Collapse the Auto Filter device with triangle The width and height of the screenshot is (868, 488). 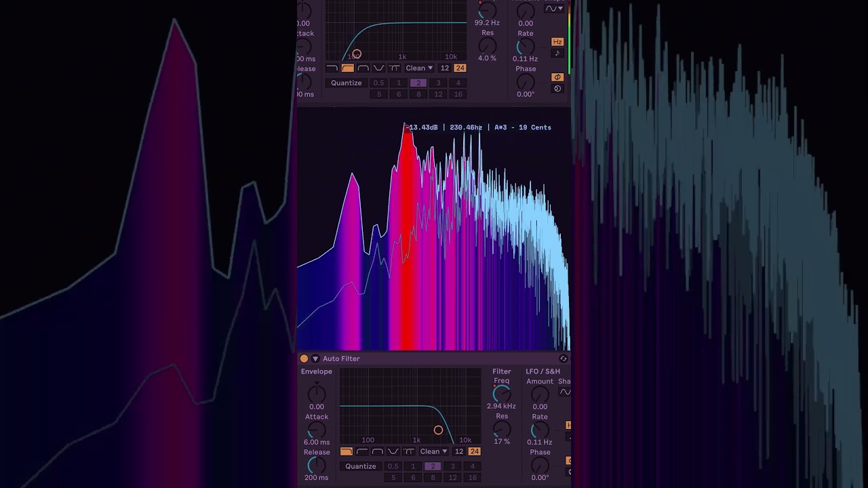pyautogui.click(x=315, y=359)
